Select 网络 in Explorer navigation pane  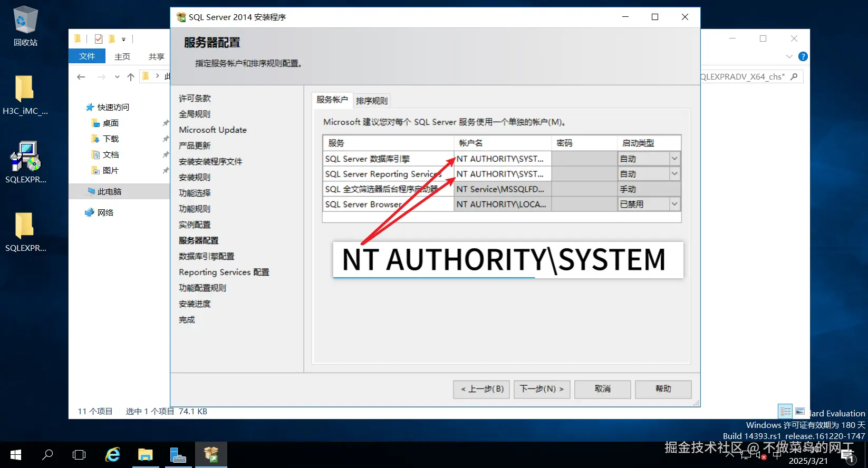[x=105, y=212]
